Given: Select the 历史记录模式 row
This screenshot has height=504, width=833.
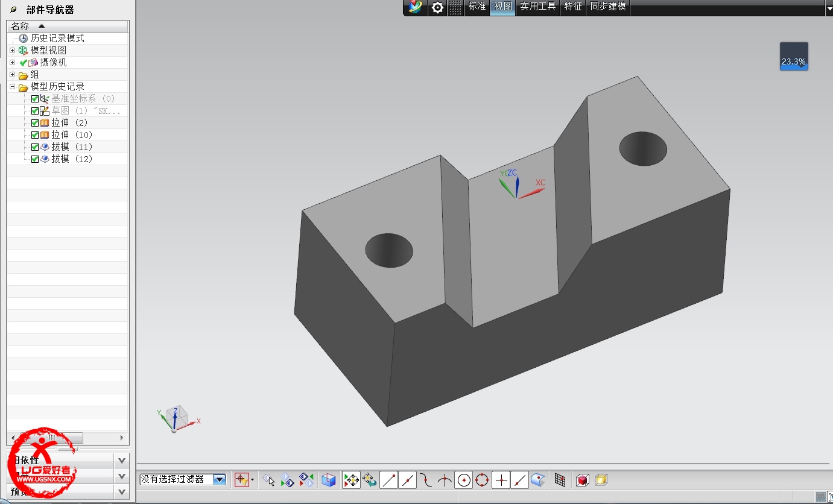Looking at the screenshot, I should pos(68,38).
